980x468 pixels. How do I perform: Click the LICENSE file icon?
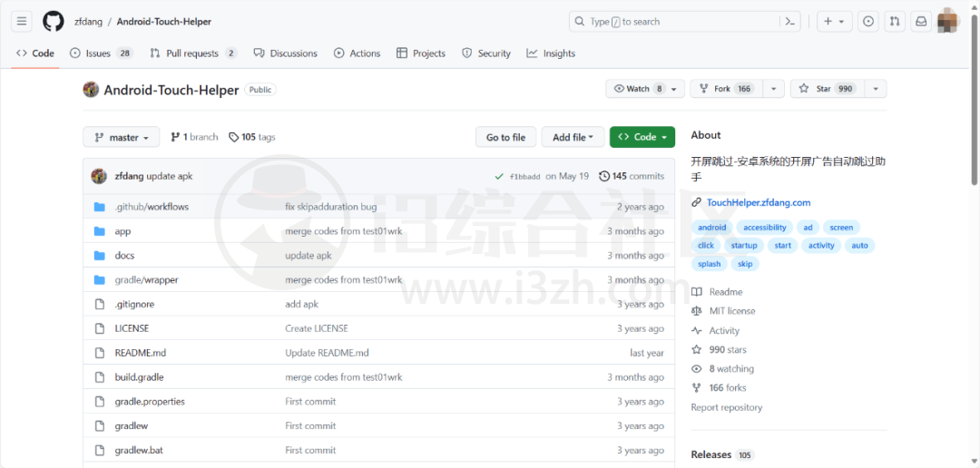tap(99, 328)
